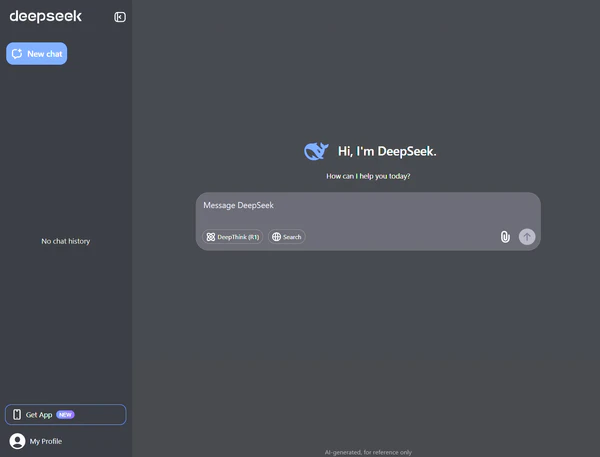This screenshot has width=600, height=457.
Task: Click the No chat history text
Action: tap(65, 241)
